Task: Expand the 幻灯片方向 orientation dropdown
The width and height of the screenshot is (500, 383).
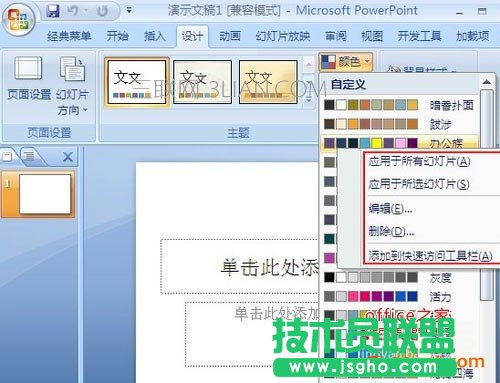Action: tap(72, 86)
